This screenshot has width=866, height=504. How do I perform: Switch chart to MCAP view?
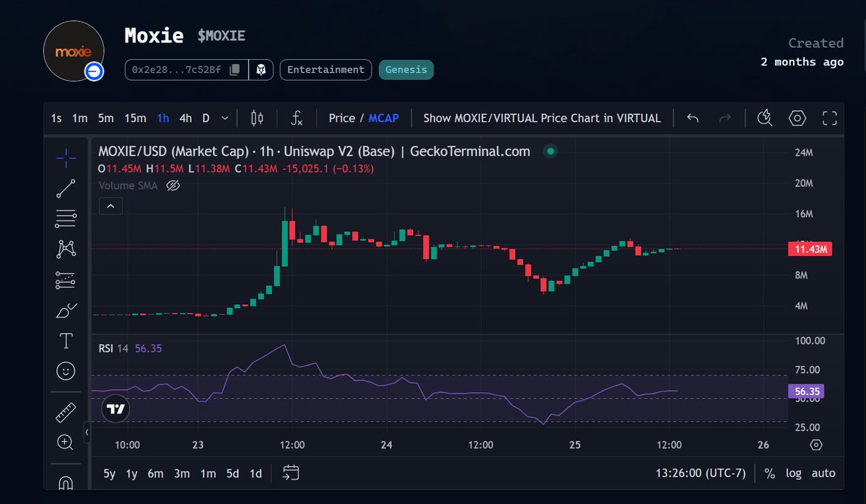384,118
